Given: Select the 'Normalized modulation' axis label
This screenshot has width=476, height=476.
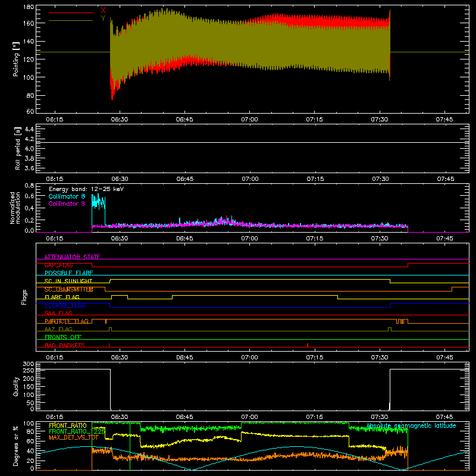Looking at the screenshot, I should tap(15, 208).
